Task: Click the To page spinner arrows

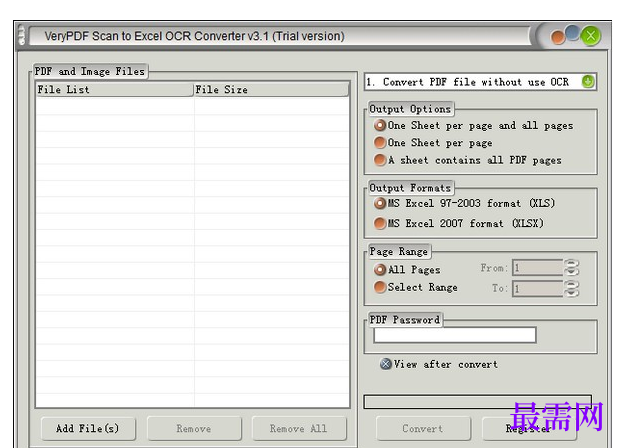Action: tap(572, 288)
